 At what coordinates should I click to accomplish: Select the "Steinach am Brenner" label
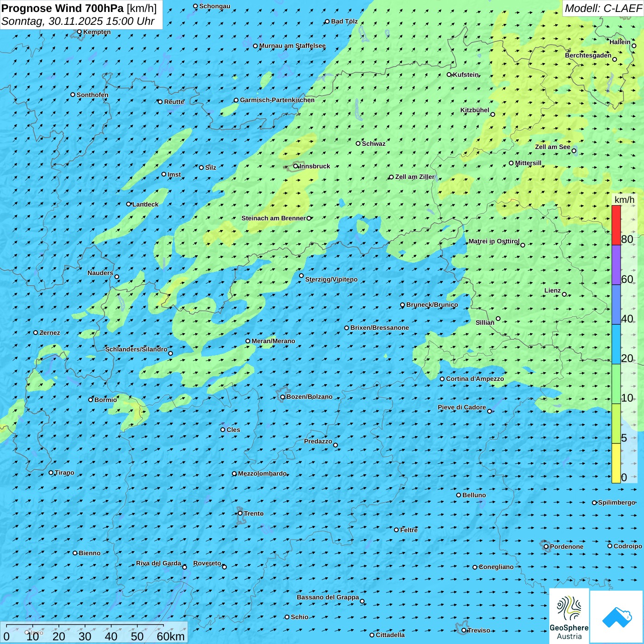pos(274,218)
